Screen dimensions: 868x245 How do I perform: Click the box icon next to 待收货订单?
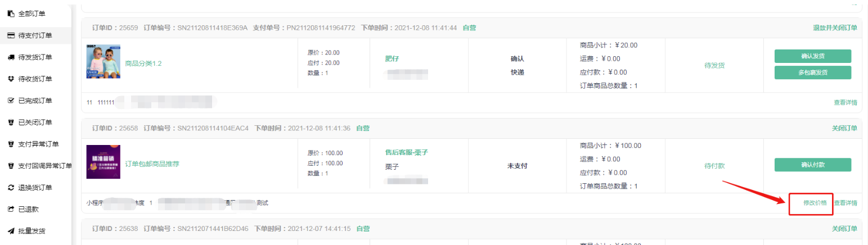click(11, 79)
